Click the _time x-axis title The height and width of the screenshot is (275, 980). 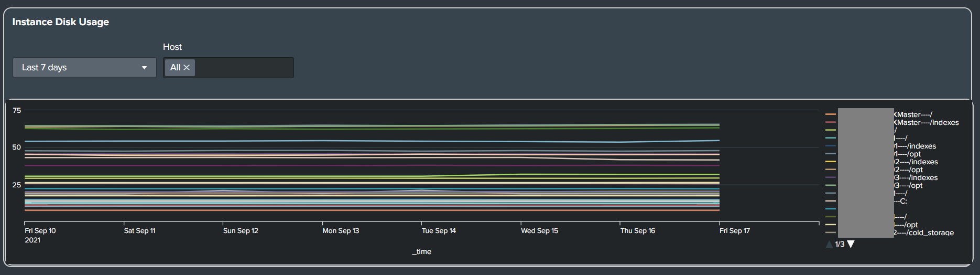tap(421, 251)
